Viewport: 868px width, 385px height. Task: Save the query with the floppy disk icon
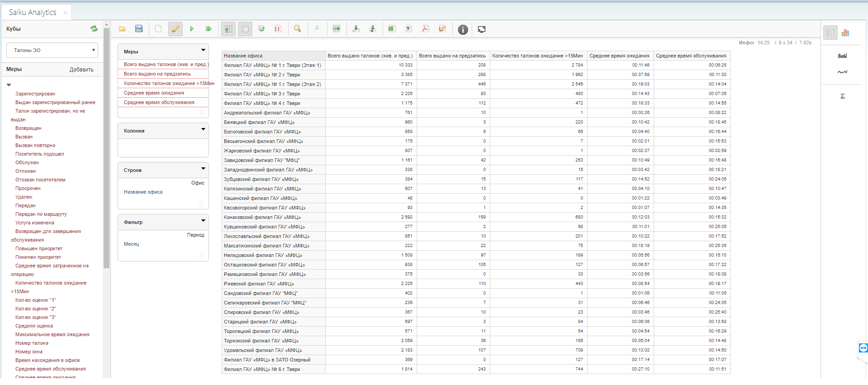[x=139, y=29]
